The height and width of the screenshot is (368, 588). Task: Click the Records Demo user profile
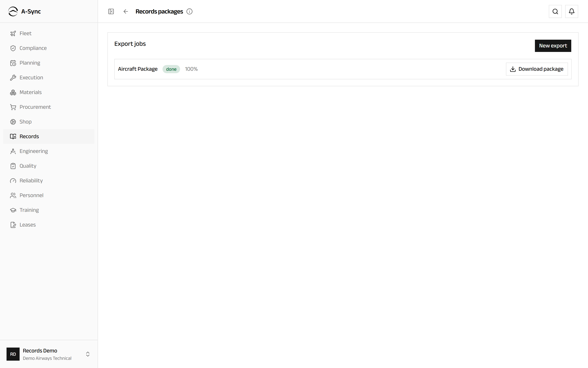pos(49,354)
